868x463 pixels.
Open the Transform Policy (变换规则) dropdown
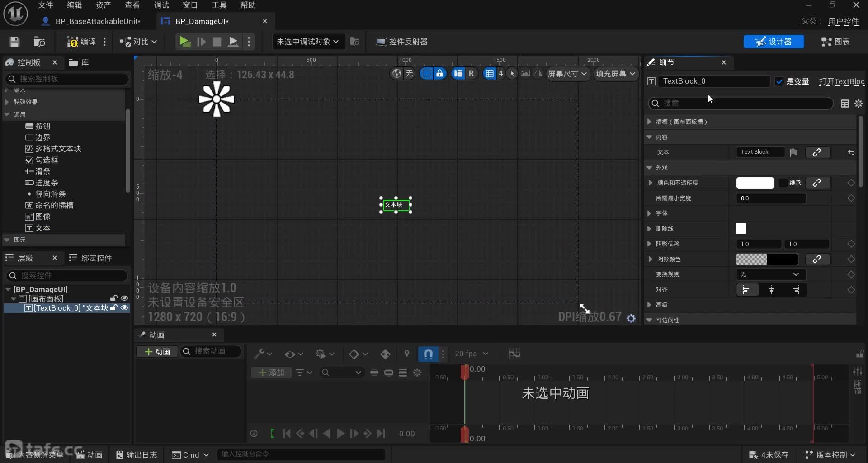tap(769, 274)
